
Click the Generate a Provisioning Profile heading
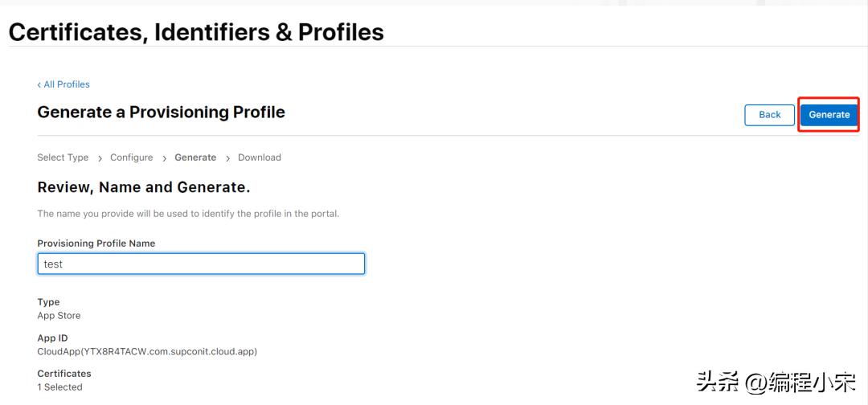pos(161,112)
